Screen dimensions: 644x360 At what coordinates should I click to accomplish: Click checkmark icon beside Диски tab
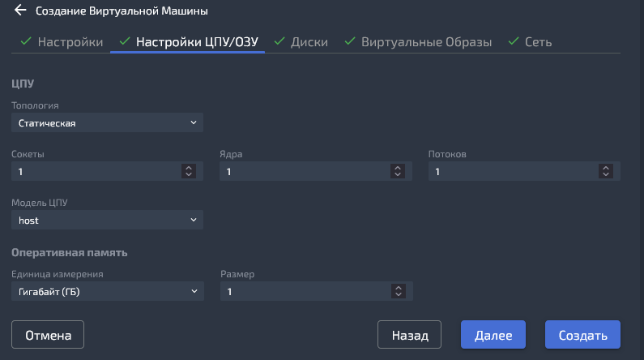pos(279,41)
